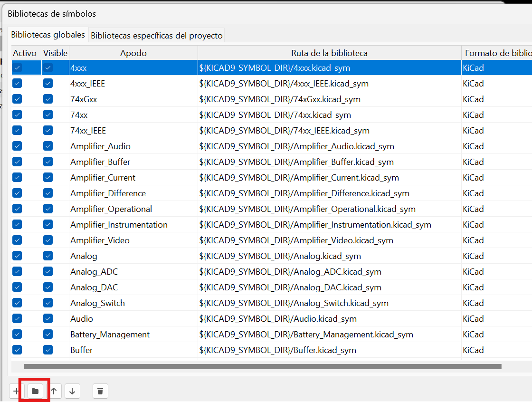Select the Analog_DAC nickname cell

click(133, 287)
